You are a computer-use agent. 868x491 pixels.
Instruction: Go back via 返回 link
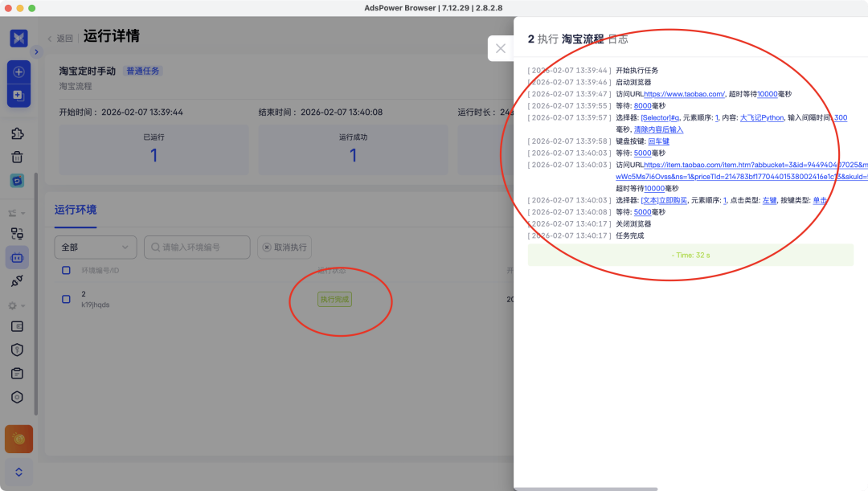coord(61,39)
